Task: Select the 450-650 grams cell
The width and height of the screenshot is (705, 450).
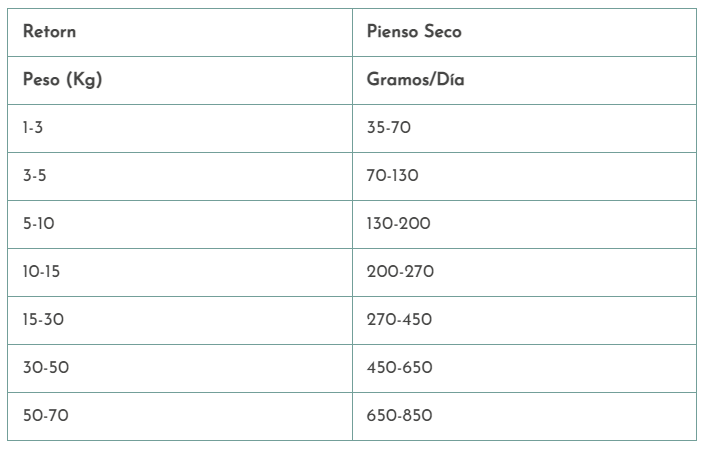Action: (x=524, y=368)
